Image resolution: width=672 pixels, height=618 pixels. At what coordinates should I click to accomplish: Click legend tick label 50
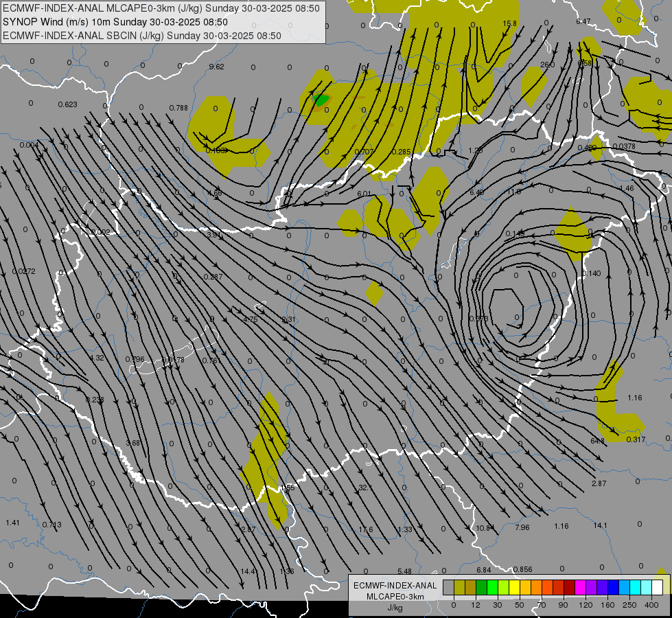click(519, 605)
